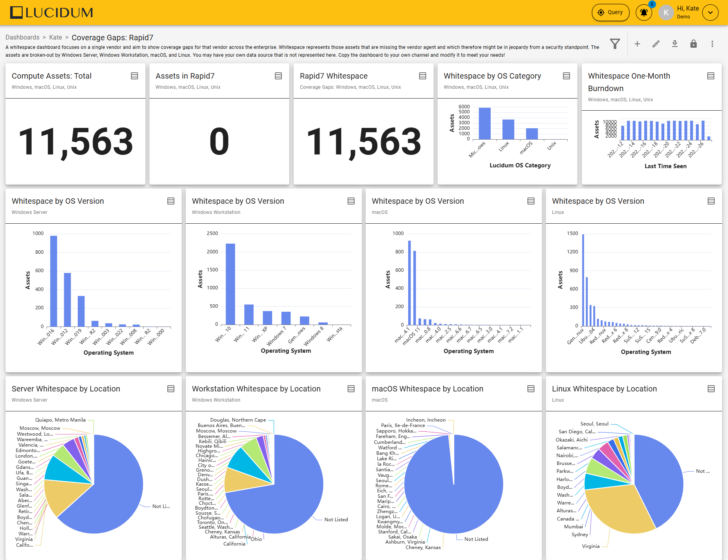Open Rapid7 Whitespace card menu icon

[x=423, y=76]
